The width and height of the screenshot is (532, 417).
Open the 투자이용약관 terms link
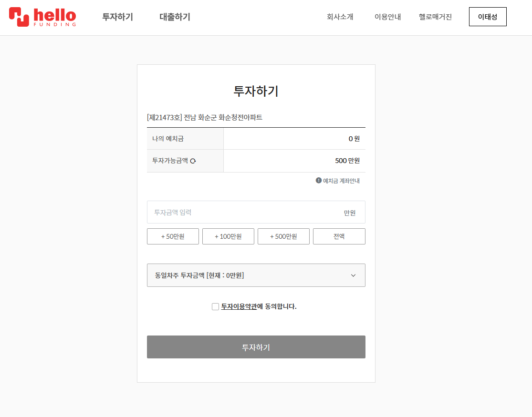point(239,306)
